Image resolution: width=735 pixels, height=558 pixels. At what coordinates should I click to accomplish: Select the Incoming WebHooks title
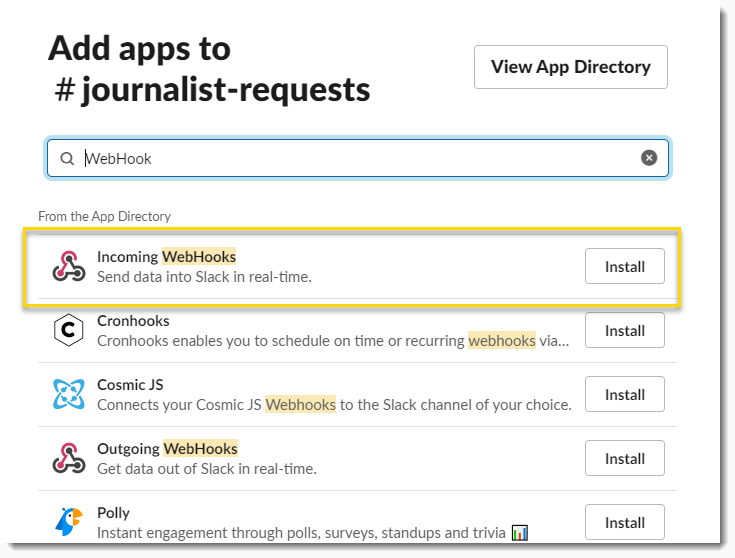(166, 256)
